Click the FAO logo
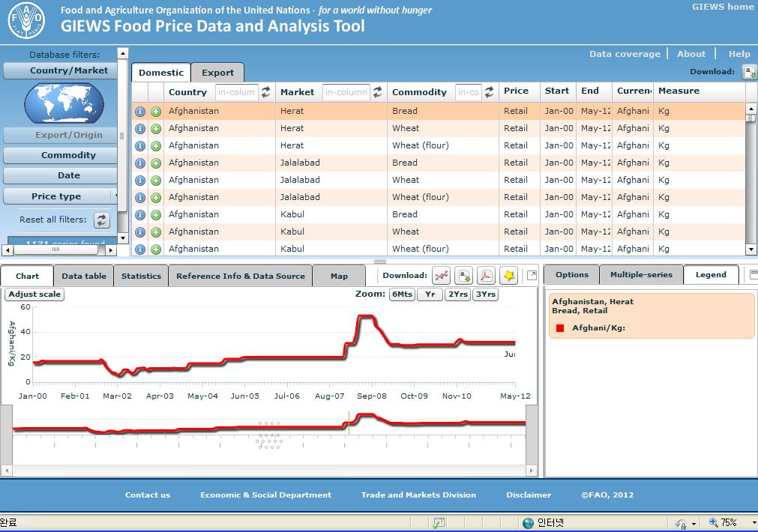The image size is (758, 532). (26, 20)
